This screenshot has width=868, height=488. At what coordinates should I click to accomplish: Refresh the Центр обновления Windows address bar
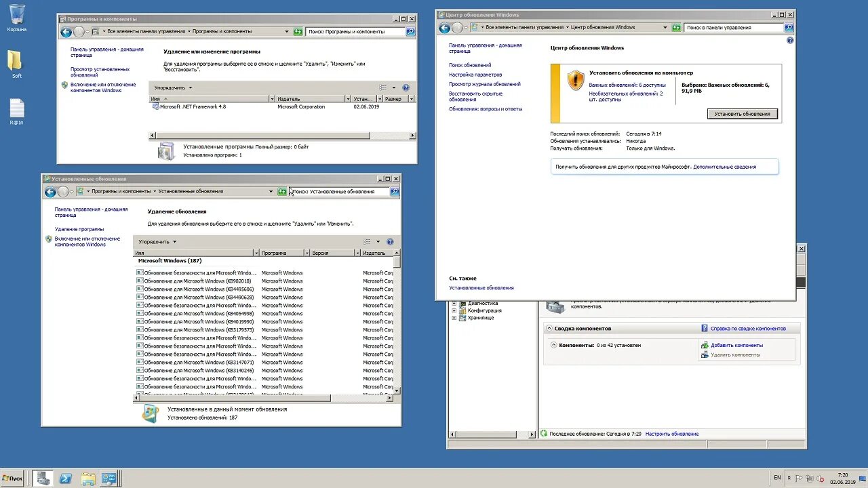click(x=676, y=27)
